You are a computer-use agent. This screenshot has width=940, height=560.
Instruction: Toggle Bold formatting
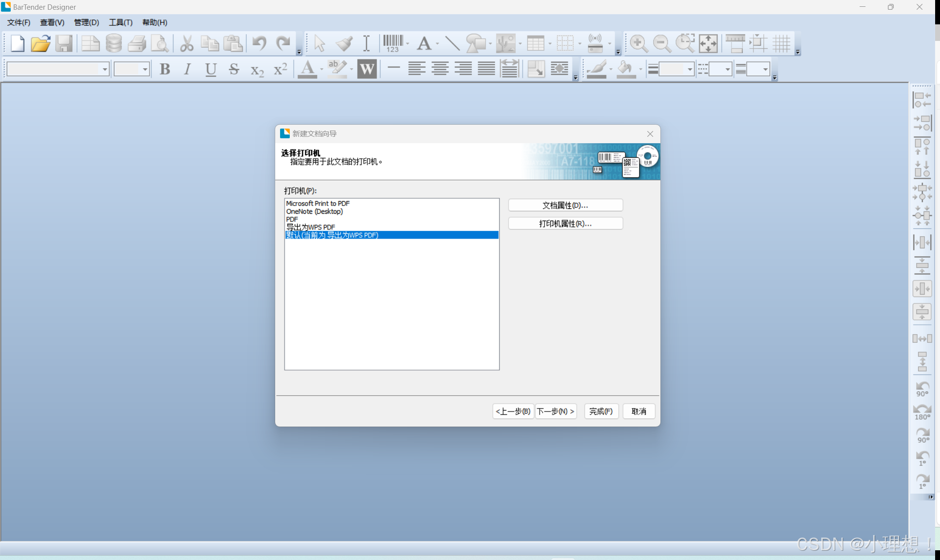click(x=165, y=69)
